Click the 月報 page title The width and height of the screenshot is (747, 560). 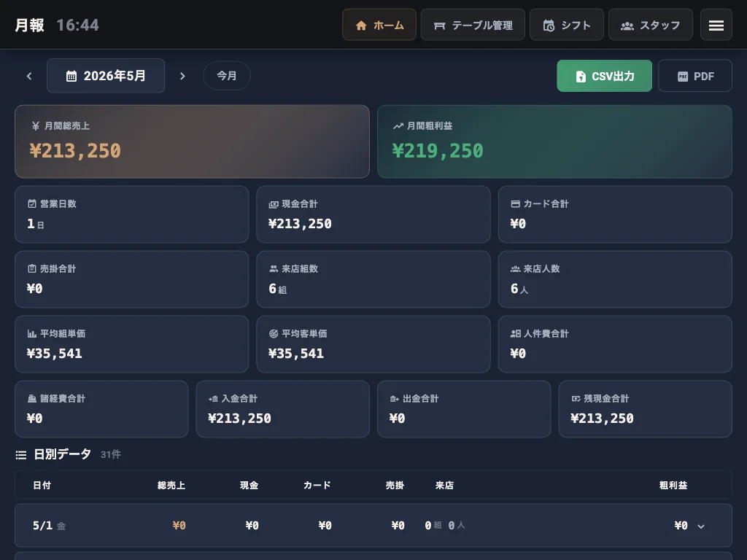pos(29,25)
